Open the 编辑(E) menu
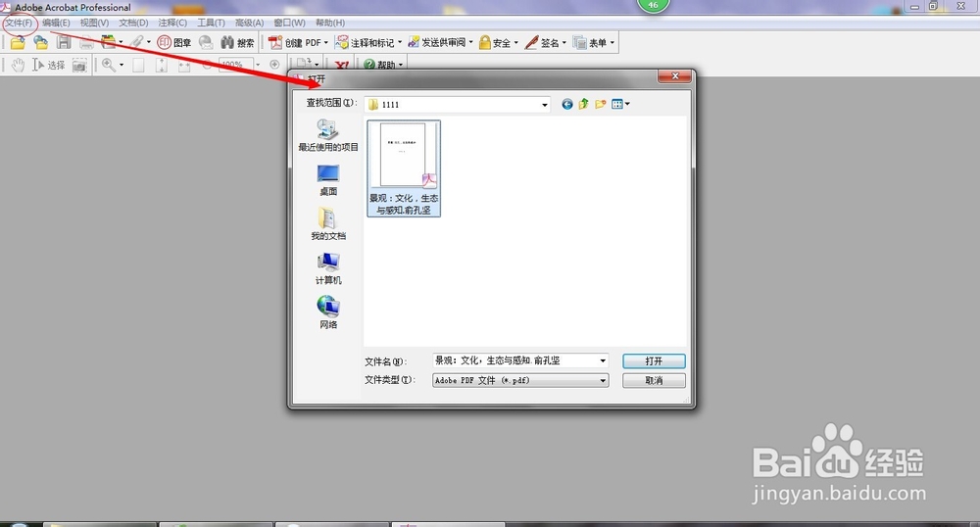This screenshot has height=527, width=980. click(x=56, y=24)
